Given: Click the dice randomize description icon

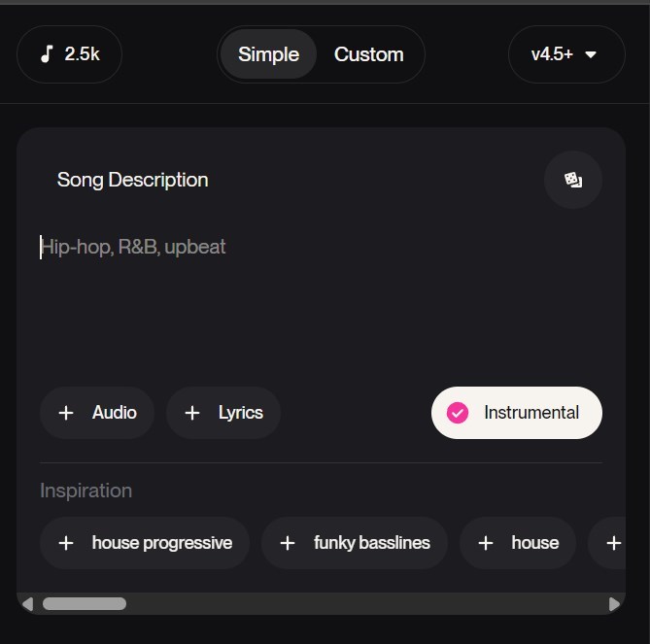Looking at the screenshot, I should pos(573,180).
